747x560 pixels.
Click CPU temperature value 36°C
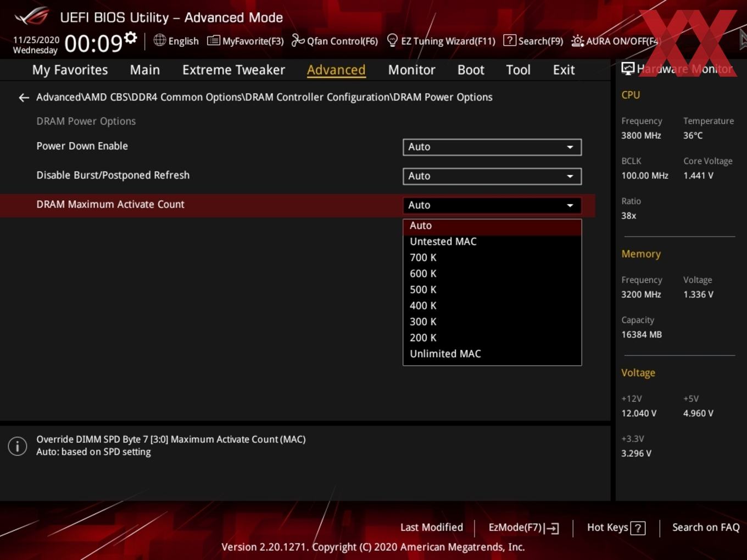pyautogui.click(x=693, y=136)
